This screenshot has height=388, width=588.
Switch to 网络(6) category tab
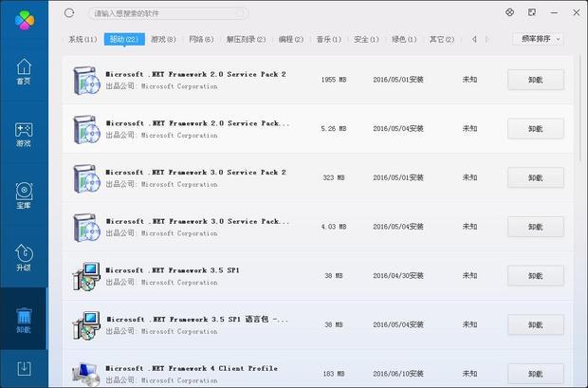[x=201, y=39]
